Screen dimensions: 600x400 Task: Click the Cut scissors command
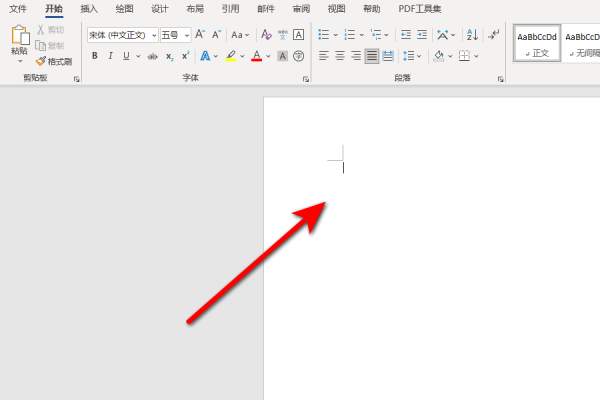[x=50, y=29]
